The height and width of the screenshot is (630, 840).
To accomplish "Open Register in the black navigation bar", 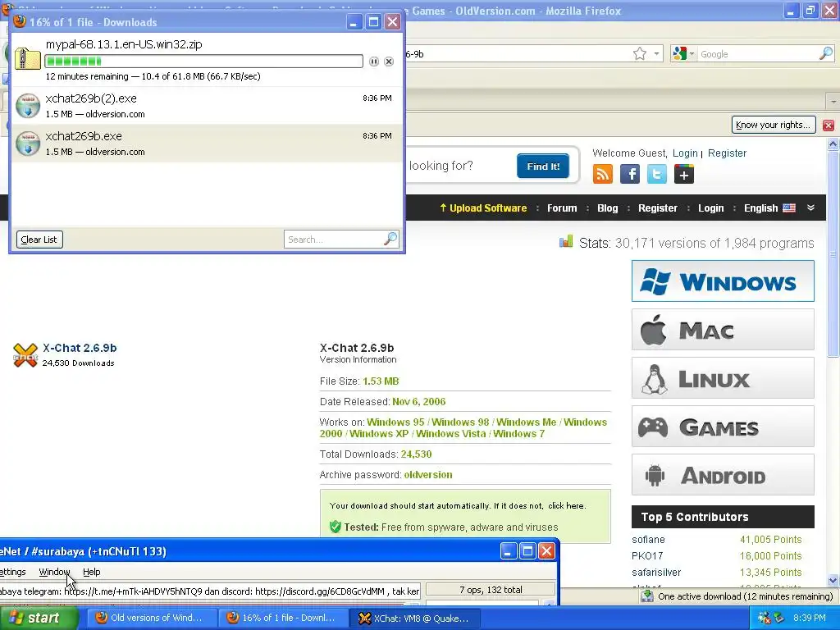I will 657,208.
